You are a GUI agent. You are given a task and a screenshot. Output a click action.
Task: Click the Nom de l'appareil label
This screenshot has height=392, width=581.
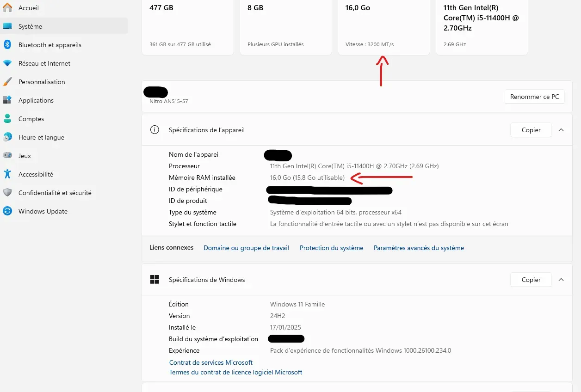point(194,154)
